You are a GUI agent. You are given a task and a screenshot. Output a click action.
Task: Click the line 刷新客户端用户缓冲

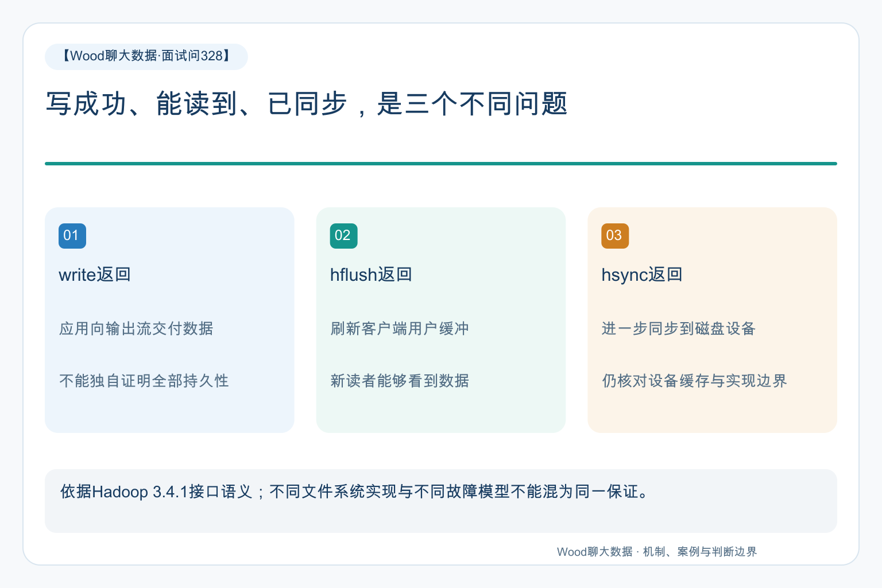coord(400,328)
